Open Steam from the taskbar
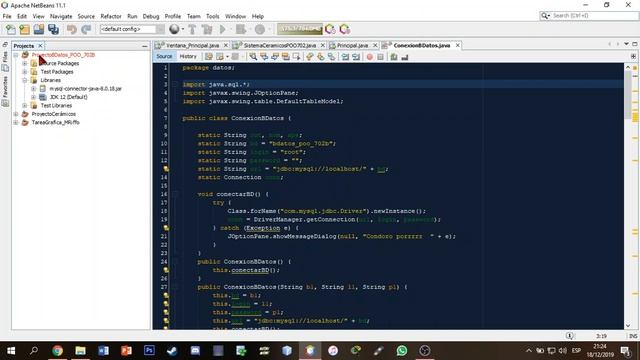 coord(172,351)
